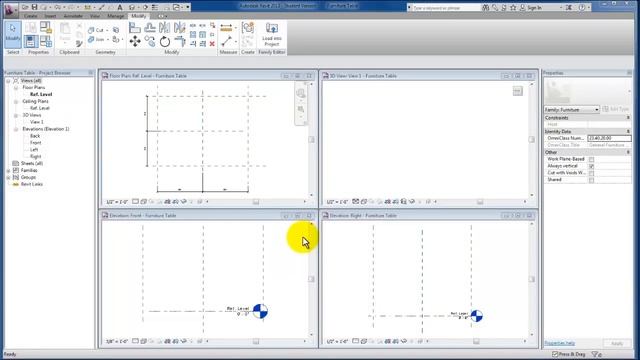Toggle Press & Drag checkbox in status bar
Viewport: 640px width, 360px height.
tap(555, 354)
